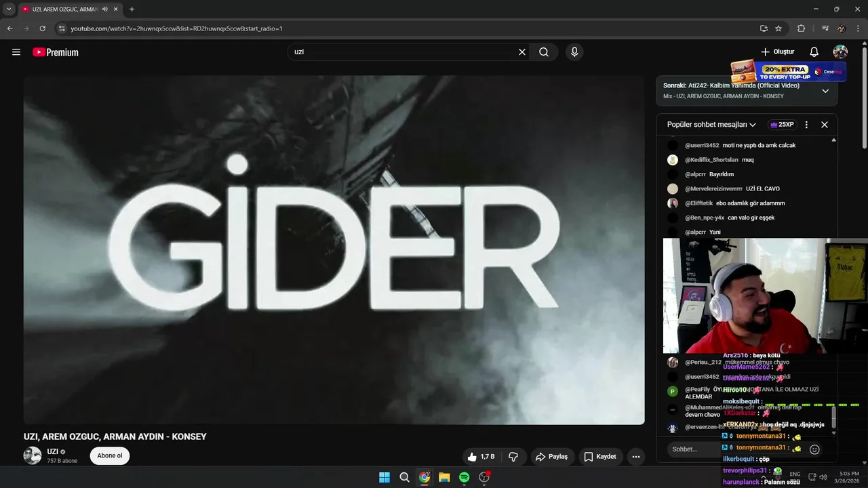Mute the tab via audio icon
This screenshot has height=488, width=868.
click(104, 9)
